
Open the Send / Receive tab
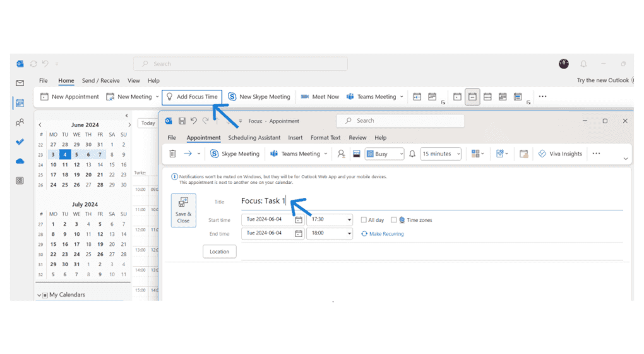pos(100,81)
